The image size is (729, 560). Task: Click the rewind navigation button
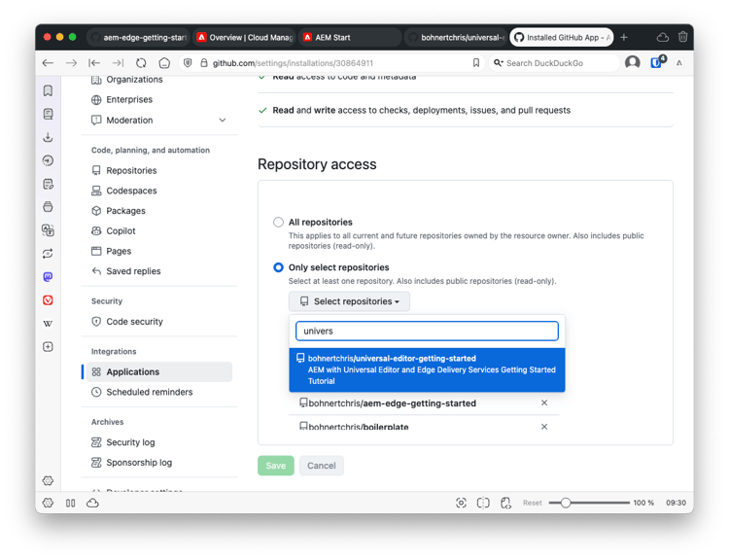point(94,63)
